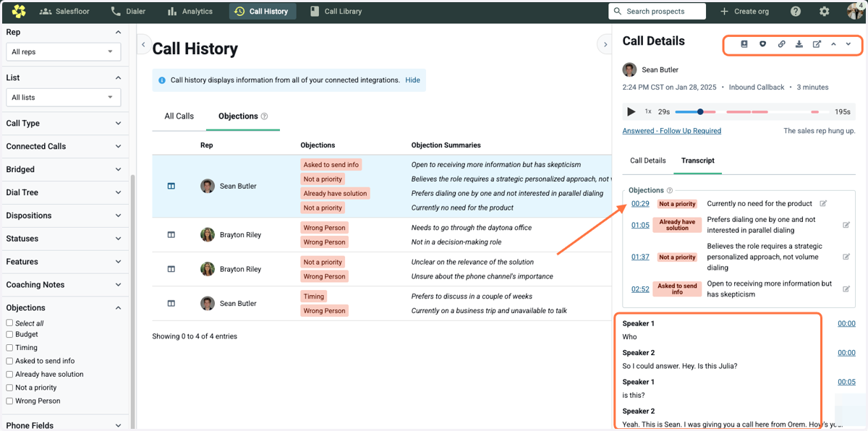Check the Select all objections checkbox

click(x=9, y=323)
